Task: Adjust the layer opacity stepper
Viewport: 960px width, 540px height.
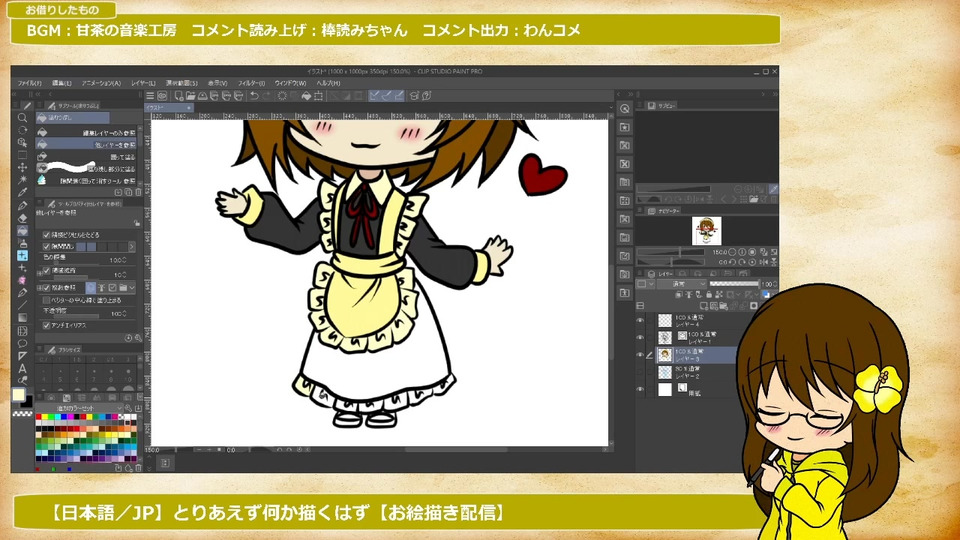Action: pos(775,284)
